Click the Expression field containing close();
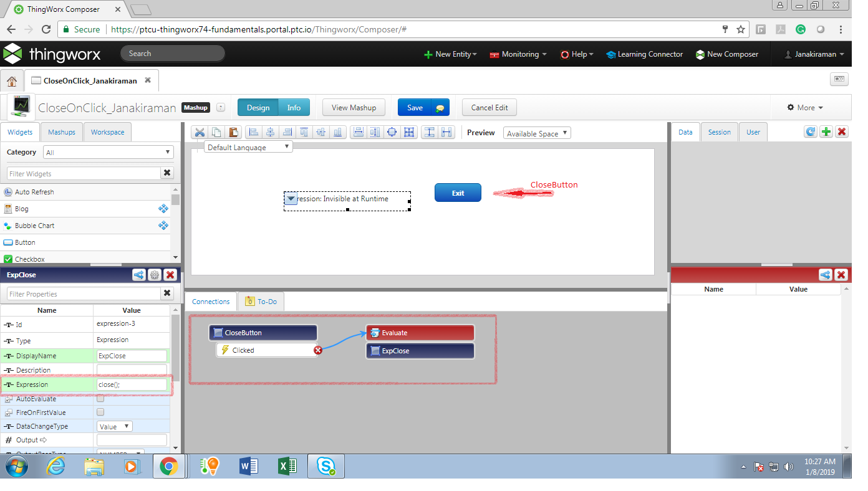 [x=131, y=384]
